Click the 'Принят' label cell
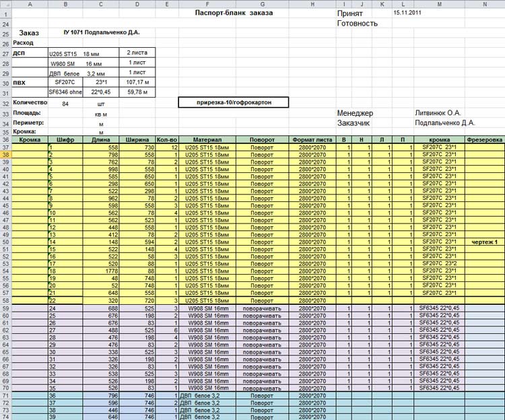505x420 pixels. point(350,13)
